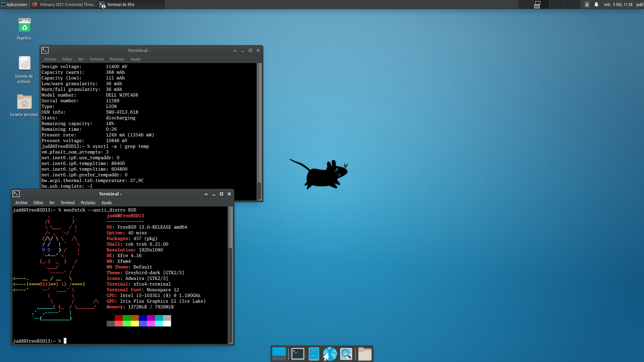644x362 pixels.
Task: Click the 'Memory: 1372MiB / 7926MiB' line
Action: (140, 307)
